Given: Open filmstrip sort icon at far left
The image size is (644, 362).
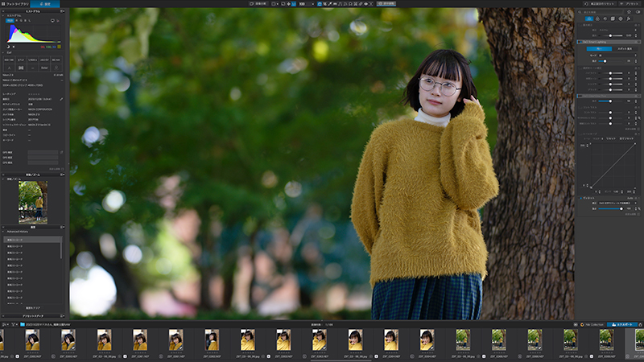Looking at the screenshot, I should click(x=5, y=325).
